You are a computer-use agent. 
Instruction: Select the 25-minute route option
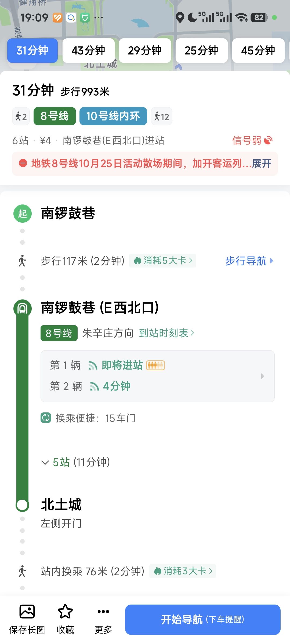click(x=201, y=50)
